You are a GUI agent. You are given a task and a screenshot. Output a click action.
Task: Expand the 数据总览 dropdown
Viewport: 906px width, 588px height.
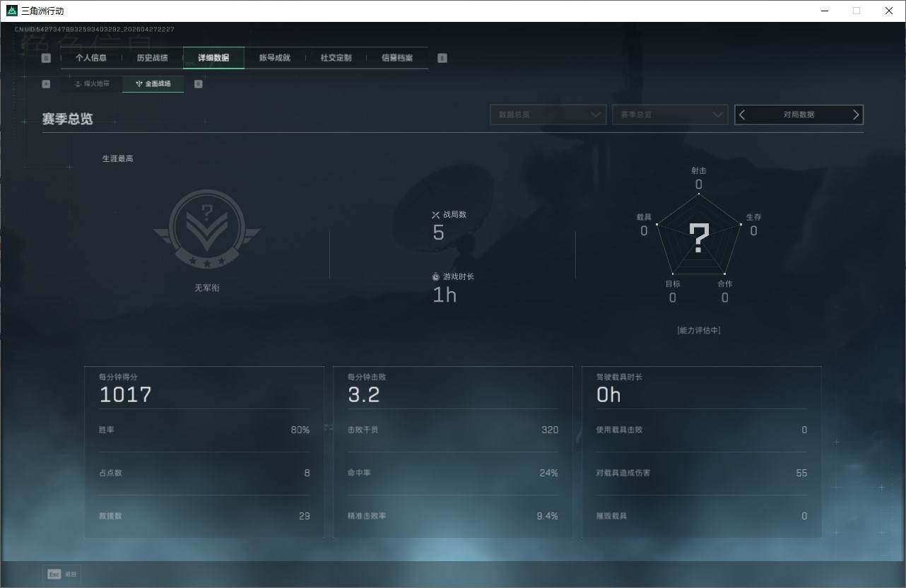(x=548, y=114)
